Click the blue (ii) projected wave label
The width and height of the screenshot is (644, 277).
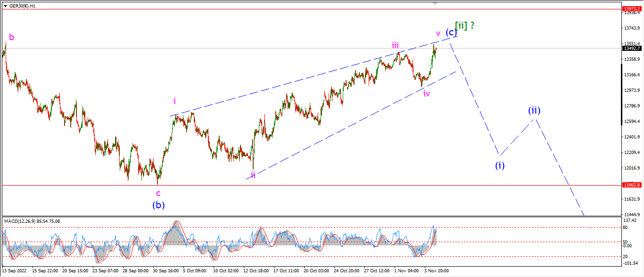coord(534,111)
